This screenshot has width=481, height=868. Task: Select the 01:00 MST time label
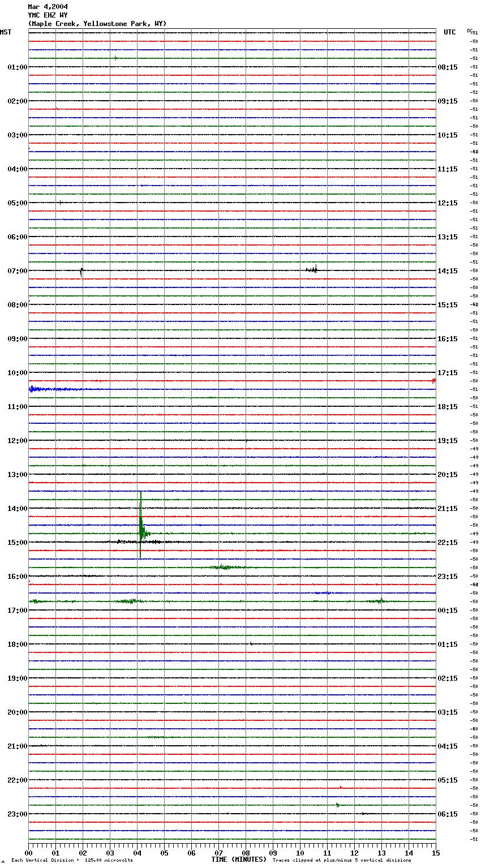pyautogui.click(x=17, y=67)
